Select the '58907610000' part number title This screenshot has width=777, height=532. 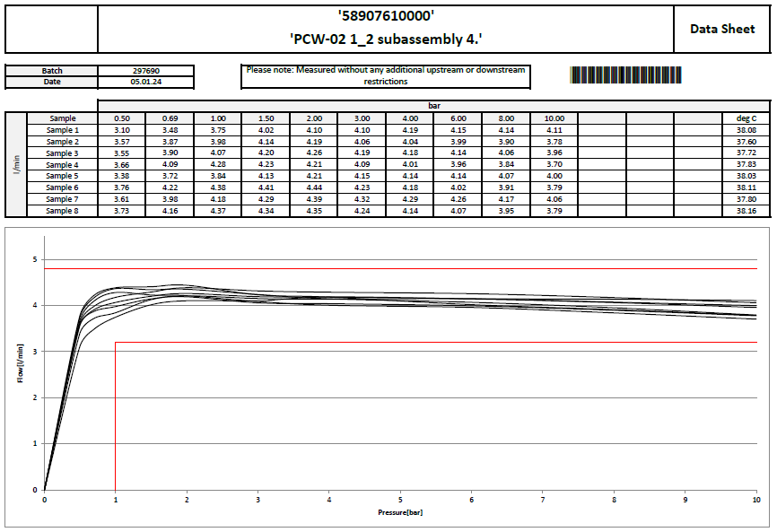tap(386, 15)
